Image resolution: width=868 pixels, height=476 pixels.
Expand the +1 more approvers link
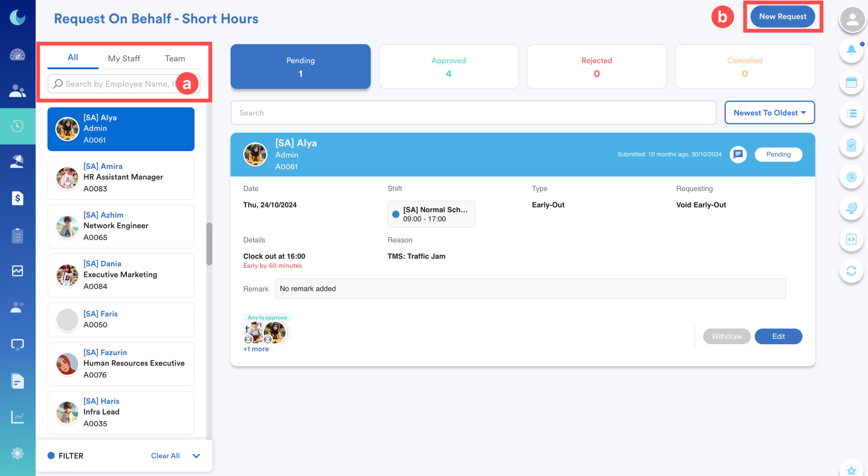(x=256, y=349)
